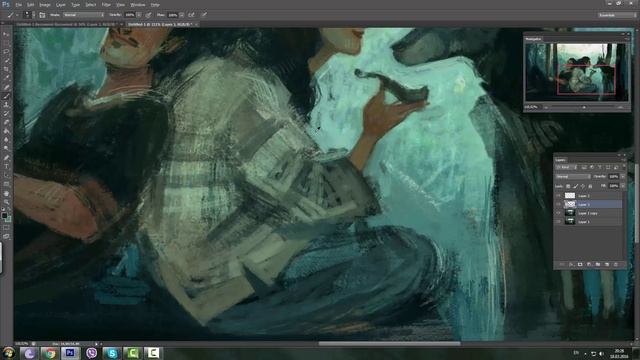The image size is (640, 360).
Task: Select the Hand tool
Action: [6, 193]
